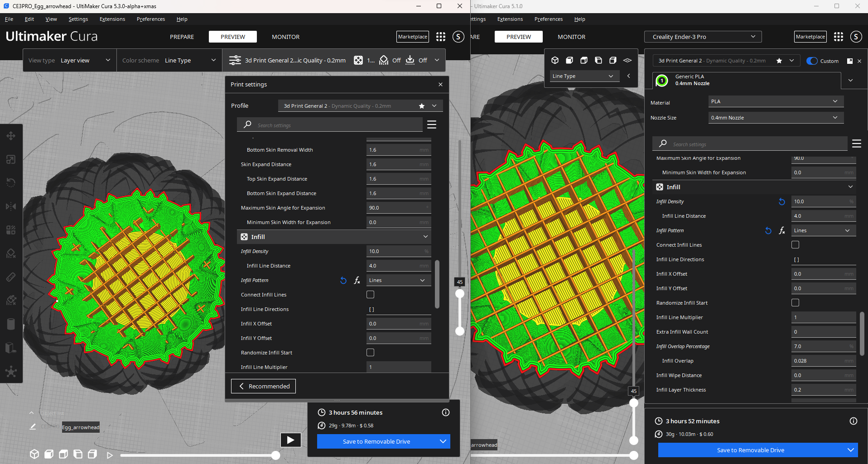868x464 pixels.
Task: Click Save to Removable Drive
Action: point(376,441)
